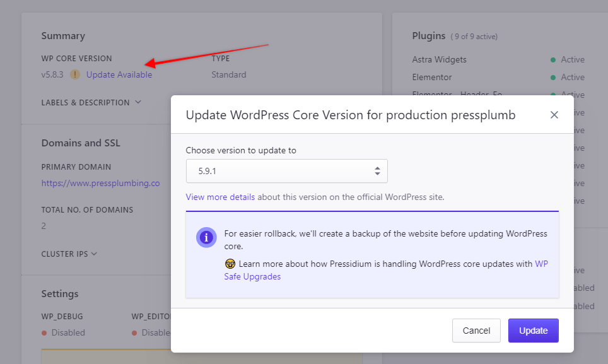Image resolution: width=608 pixels, height=364 pixels.
Task: Open the View more details link
Action: 220,197
